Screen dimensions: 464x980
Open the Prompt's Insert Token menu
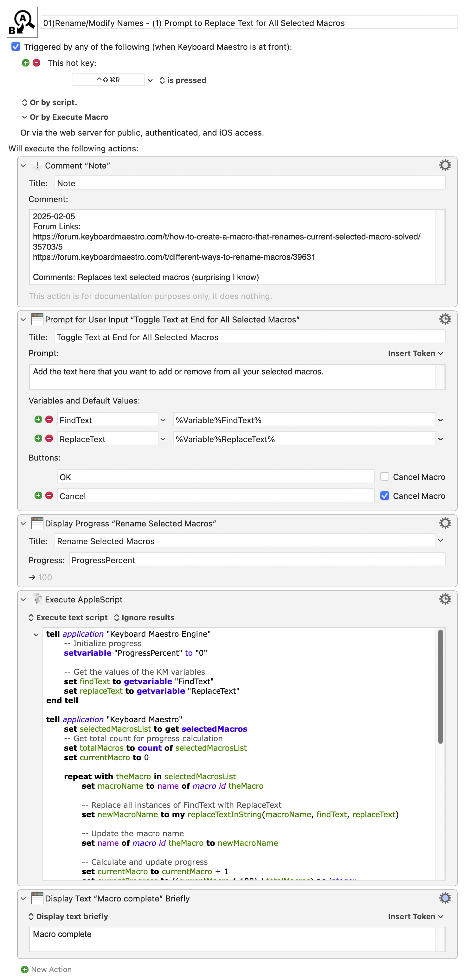[x=416, y=353]
